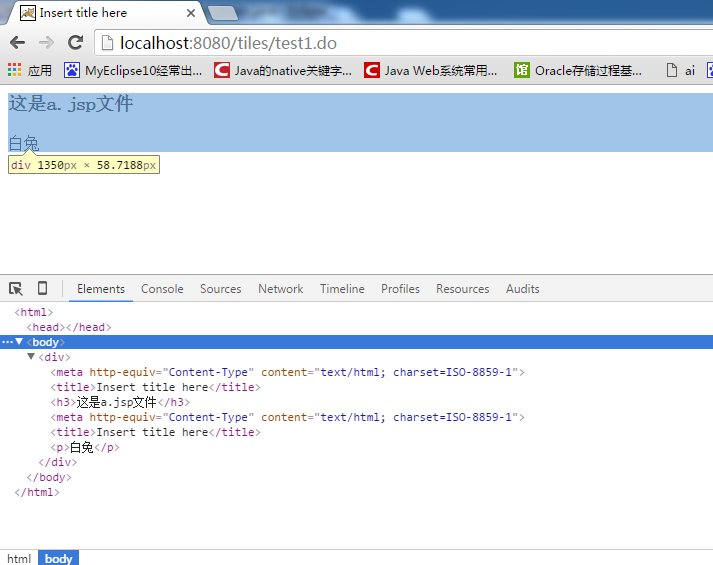Screen dimensions: 713x565
Task: Toggle the device mode phone icon
Action: 42,289
